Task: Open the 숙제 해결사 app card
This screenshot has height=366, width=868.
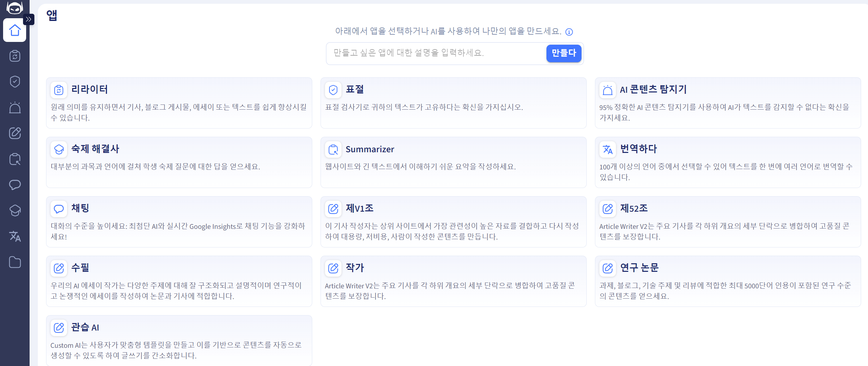Action: tap(179, 162)
